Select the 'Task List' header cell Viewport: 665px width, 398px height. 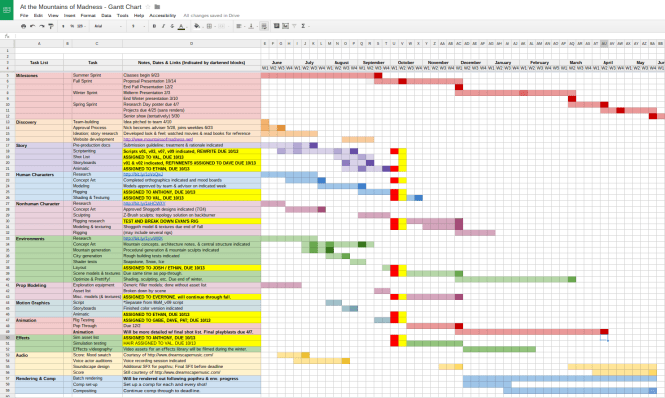[39, 62]
